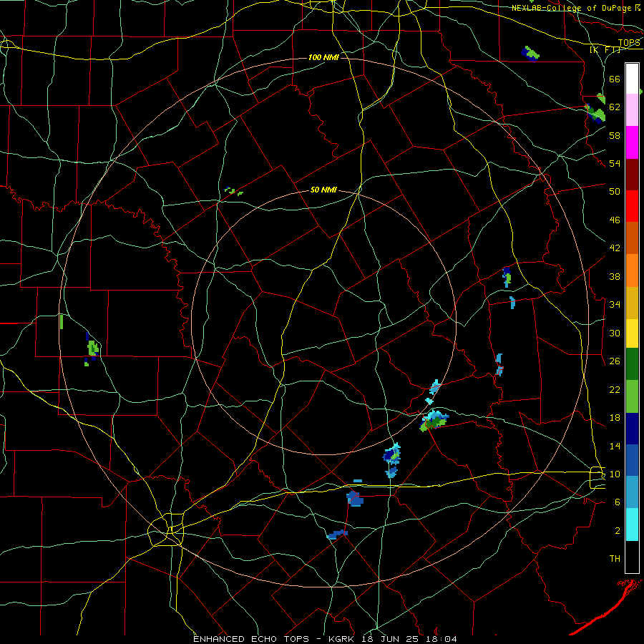Click the "KGRK" radar station identifier
The height and width of the screenshot is (644, 644).
click(x=341, y=639)
